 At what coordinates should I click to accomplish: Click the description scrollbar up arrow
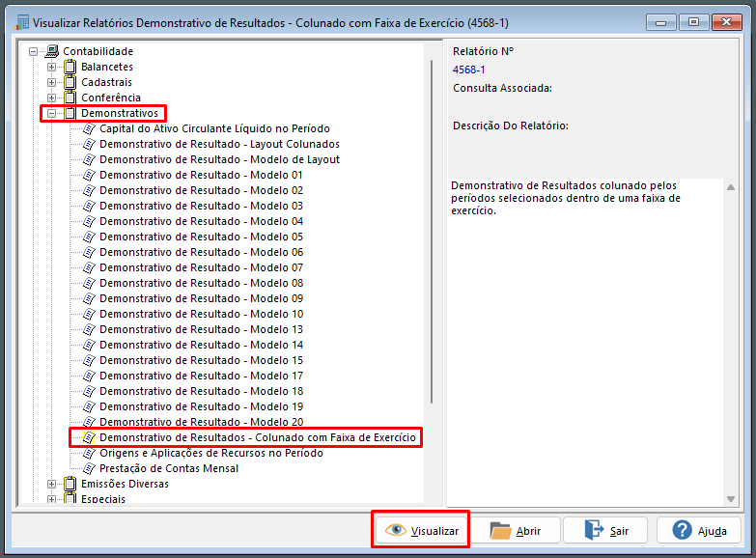[x=731, y=187]
